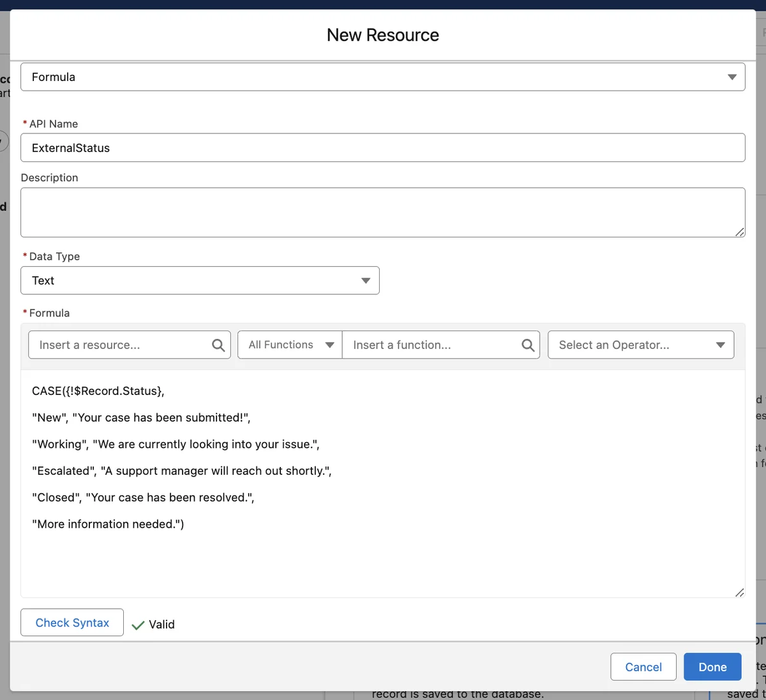Viewport: 766px width, 700px height.
Task: Click inside the empty Description textarea
Action: pyautogui.click(x=383, y=212)
